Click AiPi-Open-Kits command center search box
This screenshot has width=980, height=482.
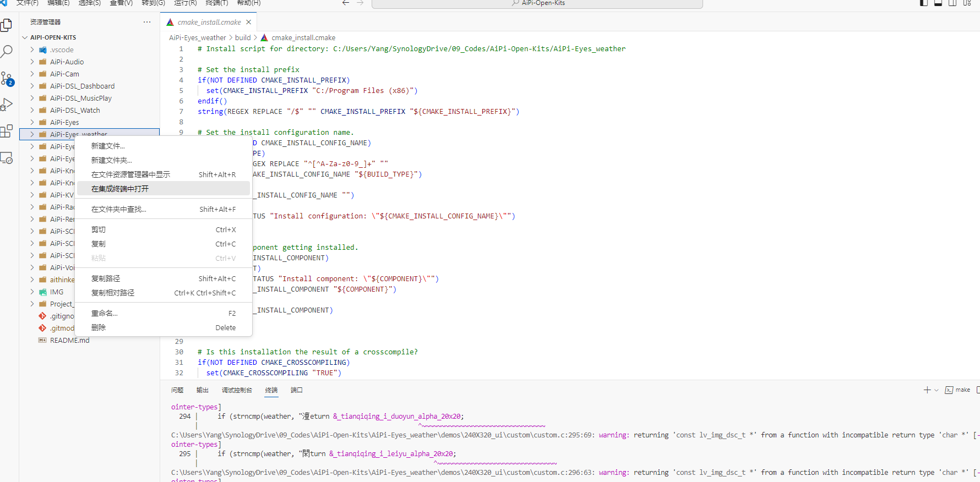(537, 3)
